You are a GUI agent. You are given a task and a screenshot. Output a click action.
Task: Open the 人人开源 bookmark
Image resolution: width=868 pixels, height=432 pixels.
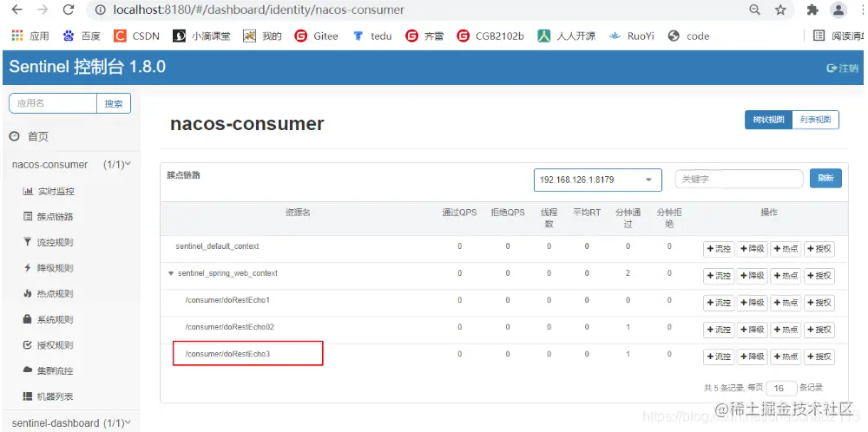point(567,36)
